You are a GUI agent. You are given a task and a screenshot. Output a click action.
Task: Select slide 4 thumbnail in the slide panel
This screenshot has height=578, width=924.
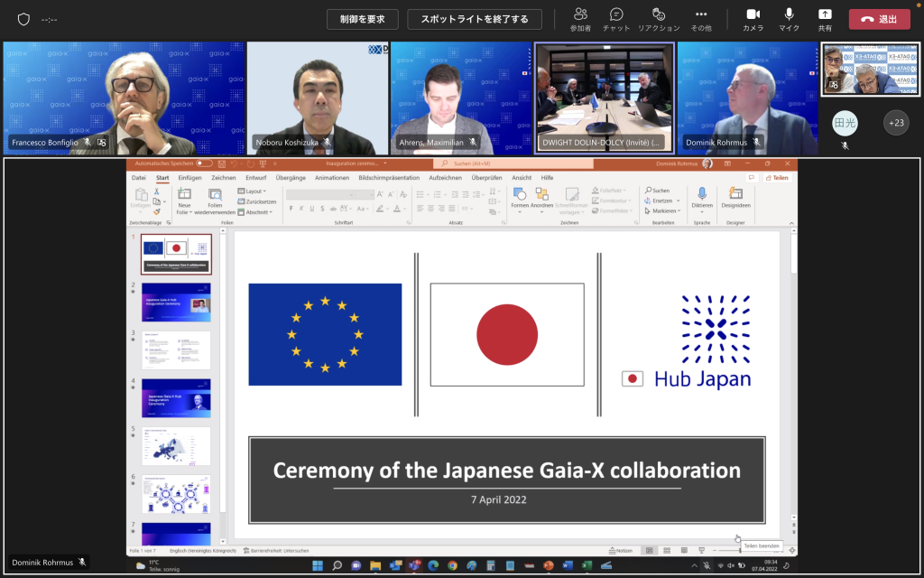(x=176, y=397)
